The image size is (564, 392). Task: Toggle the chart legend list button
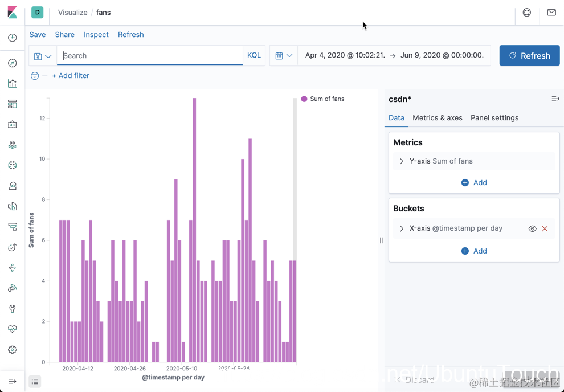pyautogui.click(x=35, y=381)
